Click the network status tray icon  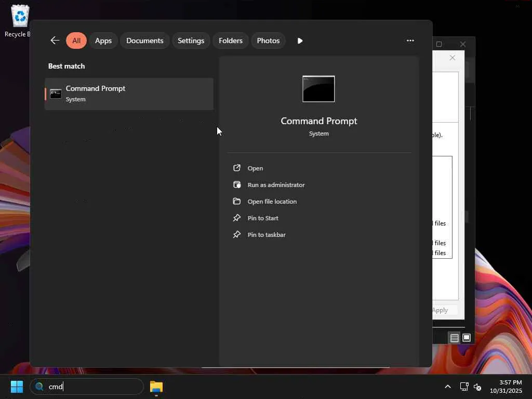(x=464, y=387)
